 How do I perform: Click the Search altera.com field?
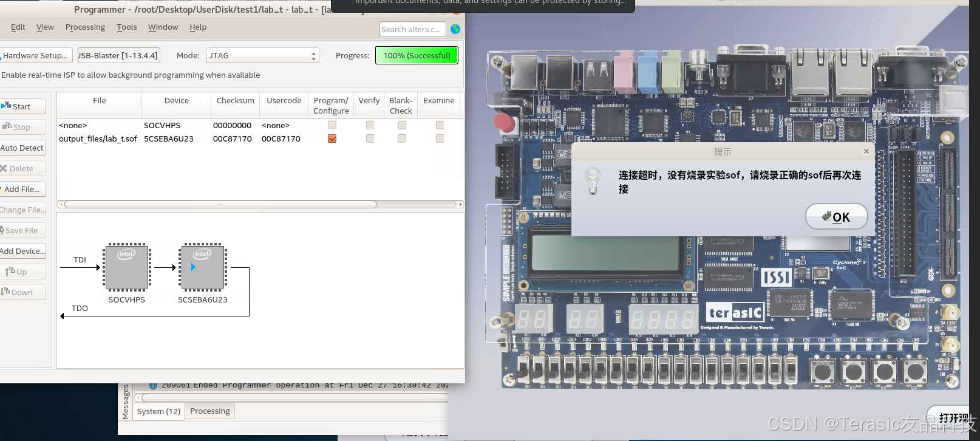(412, 29)
